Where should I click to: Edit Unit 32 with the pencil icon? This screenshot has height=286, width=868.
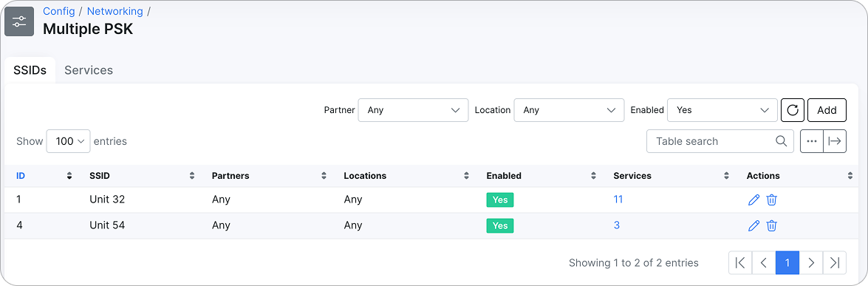753,200
